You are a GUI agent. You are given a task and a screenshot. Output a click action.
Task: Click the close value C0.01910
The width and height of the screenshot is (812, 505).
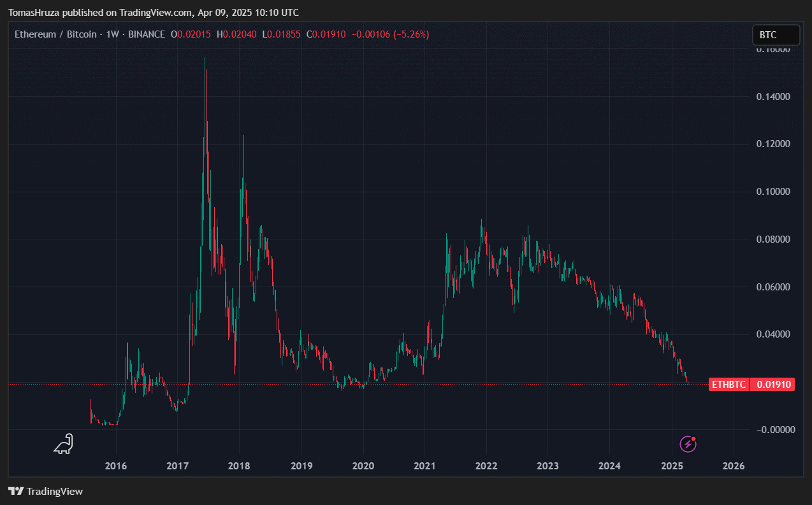[326, 34]
